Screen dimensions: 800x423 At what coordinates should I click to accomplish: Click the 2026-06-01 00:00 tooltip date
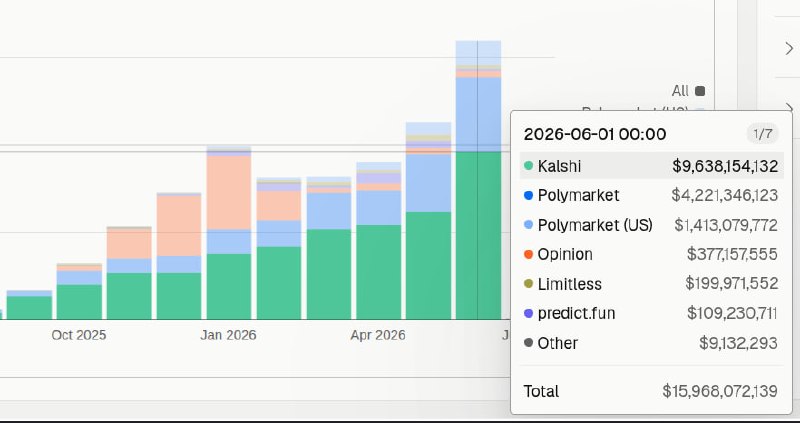[595, 134]
